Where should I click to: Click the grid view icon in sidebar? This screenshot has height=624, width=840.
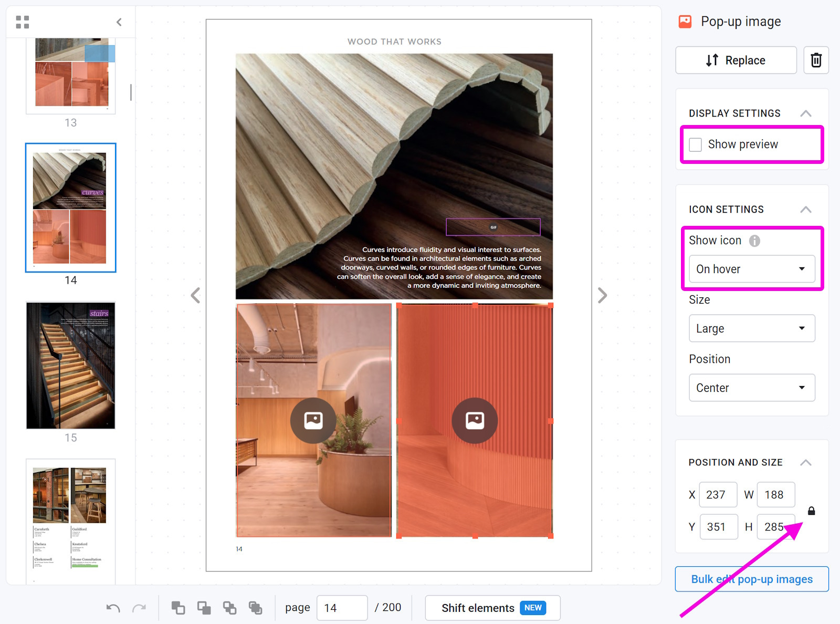coord(22,22)
